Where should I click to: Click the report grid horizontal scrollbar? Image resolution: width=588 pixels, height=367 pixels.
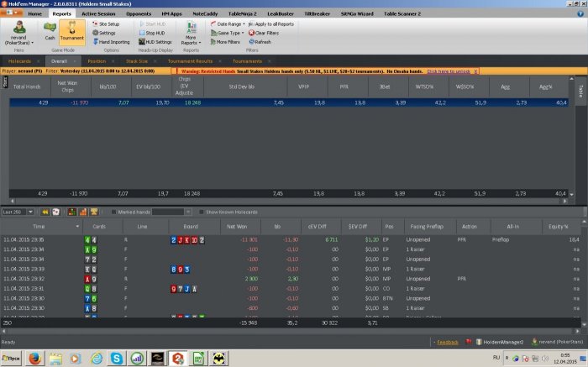[289, 202]
